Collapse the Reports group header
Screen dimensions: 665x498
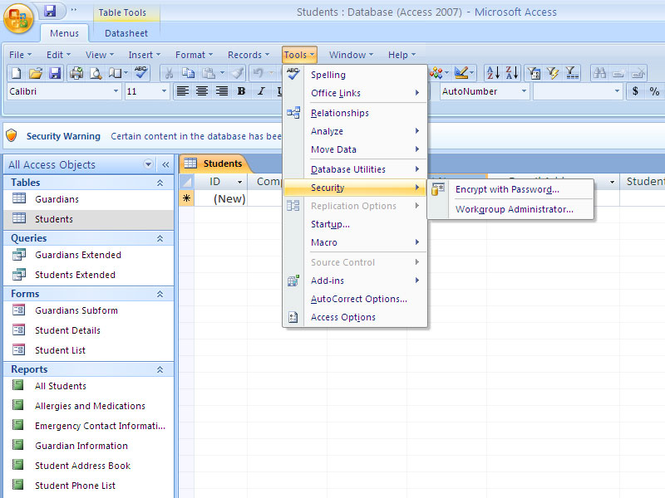pos(159,369)
